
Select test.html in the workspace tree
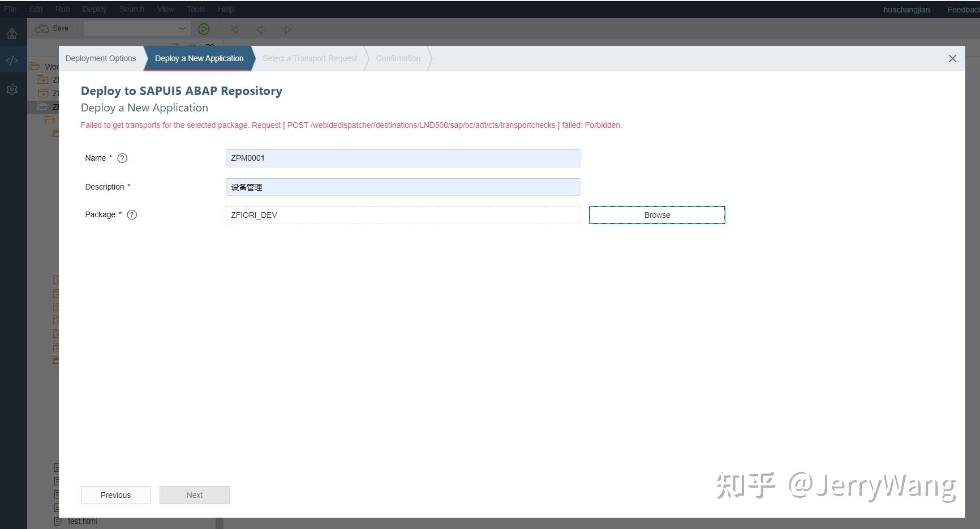tap(82, 521)
